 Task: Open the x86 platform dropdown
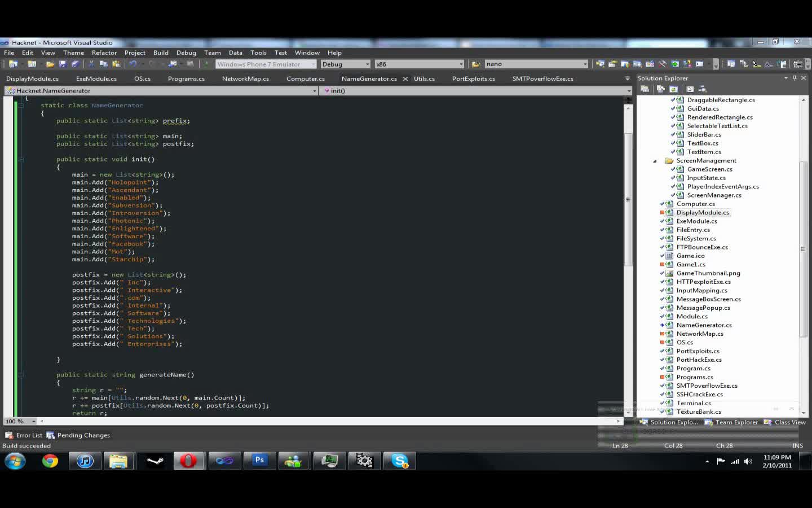click(461, 64)
